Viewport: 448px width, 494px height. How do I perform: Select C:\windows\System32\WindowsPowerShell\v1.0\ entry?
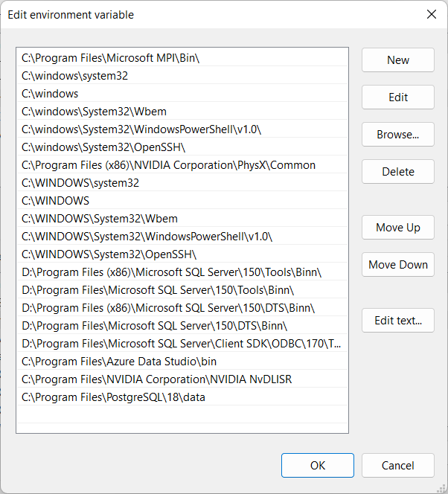[182, 129]
